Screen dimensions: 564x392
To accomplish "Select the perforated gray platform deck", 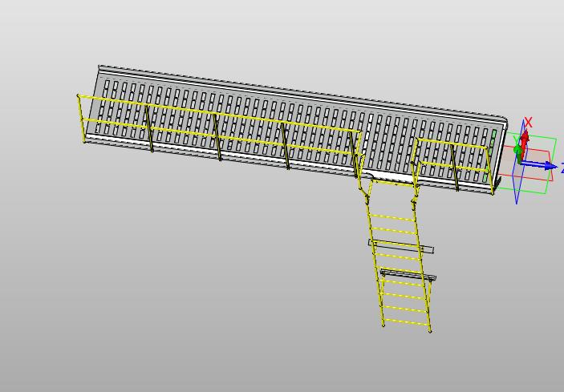I will pos(295,129).
